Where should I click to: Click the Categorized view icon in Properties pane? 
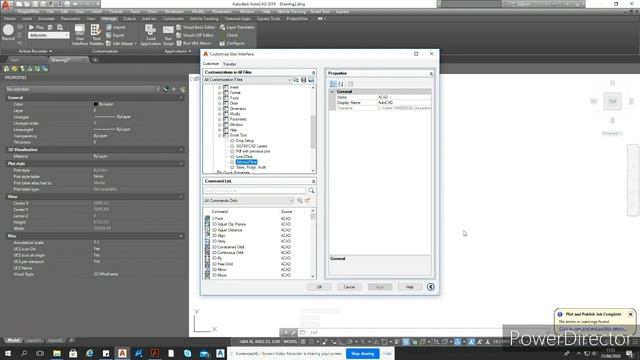(333, 84)
